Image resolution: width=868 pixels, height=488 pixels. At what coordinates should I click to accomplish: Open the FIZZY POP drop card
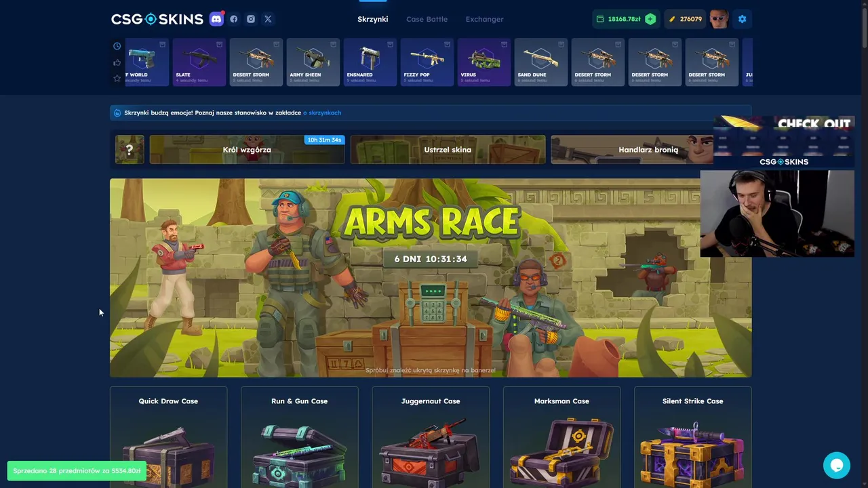click(x=427, y=62)
